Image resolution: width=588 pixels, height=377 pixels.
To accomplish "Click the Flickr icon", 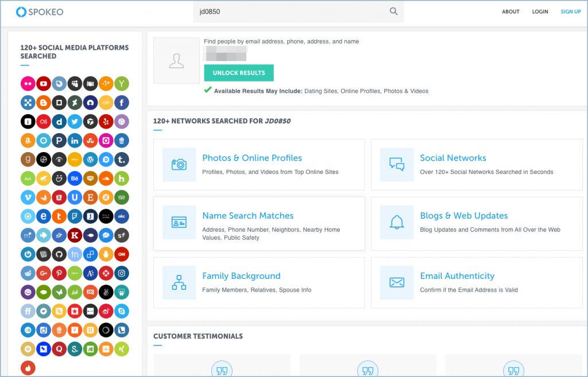I will click(x=28, y=84).
